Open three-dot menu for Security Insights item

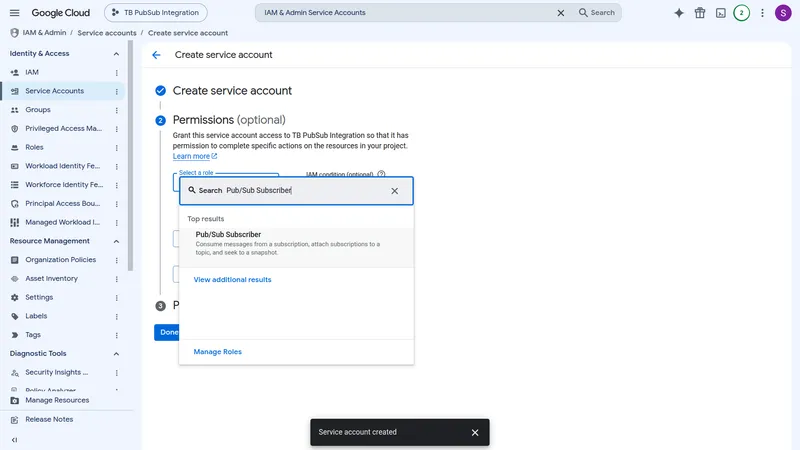[x=116, y=373]
